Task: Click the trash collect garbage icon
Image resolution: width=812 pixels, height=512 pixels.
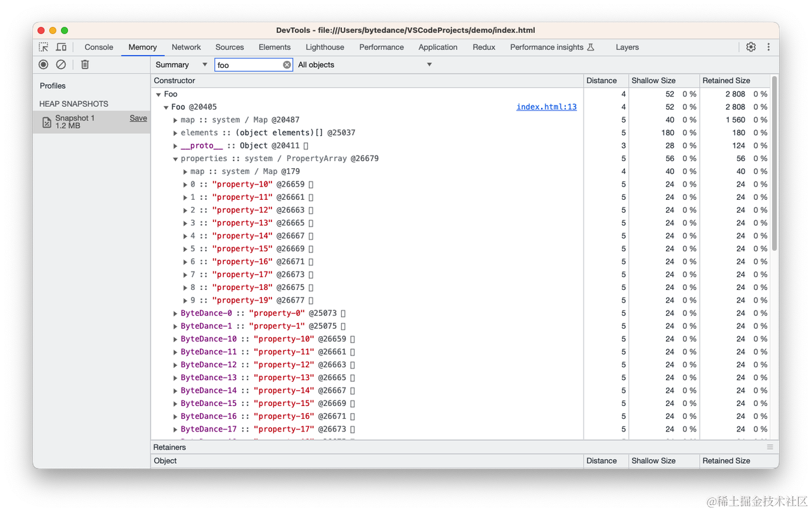Action: [x=85, y=65]
